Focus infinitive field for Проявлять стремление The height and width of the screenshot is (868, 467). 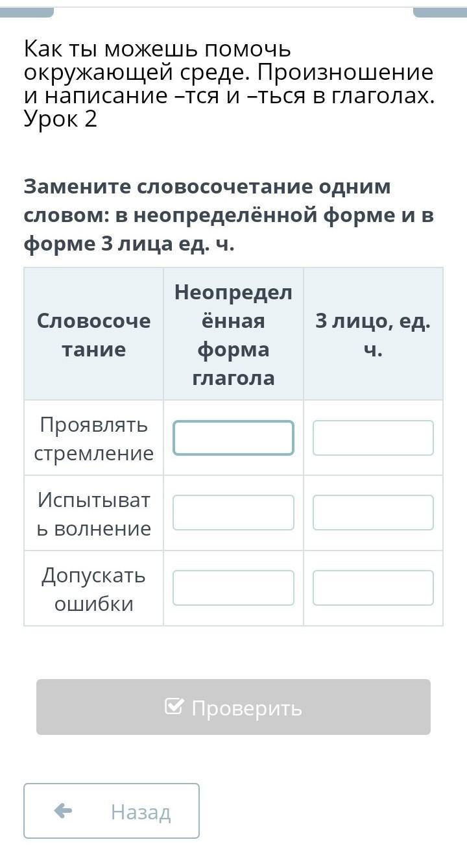point(233,438)
